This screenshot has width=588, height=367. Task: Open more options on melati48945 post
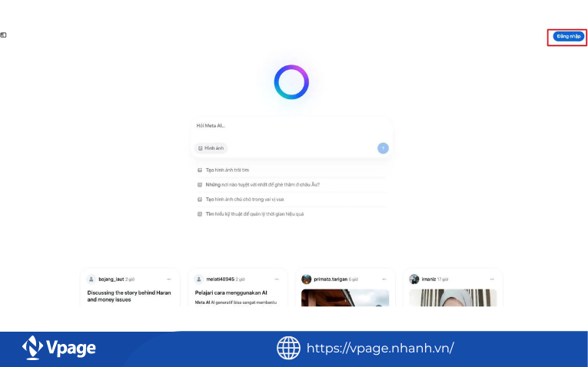[277, 279]
